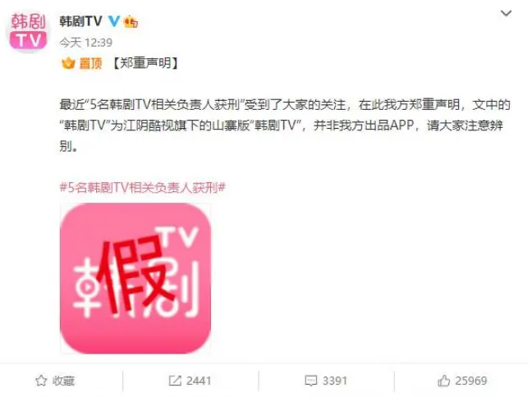Click the 【郑重声明】 headline text

click(144, 63)
